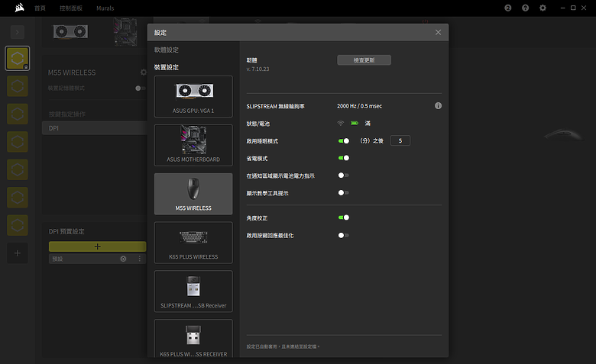Click the sleep minutes field showing 5
This screenshot has height=364, width=596.
(400, 141)
